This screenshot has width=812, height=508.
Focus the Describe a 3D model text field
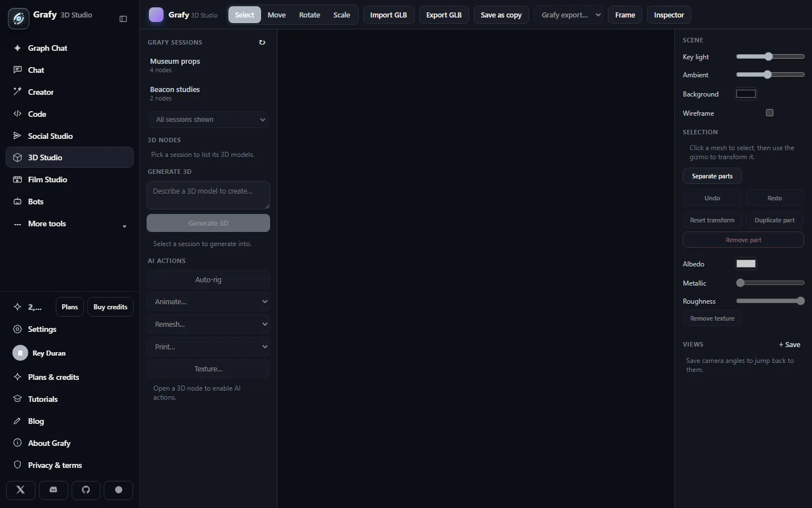point(209,195)
